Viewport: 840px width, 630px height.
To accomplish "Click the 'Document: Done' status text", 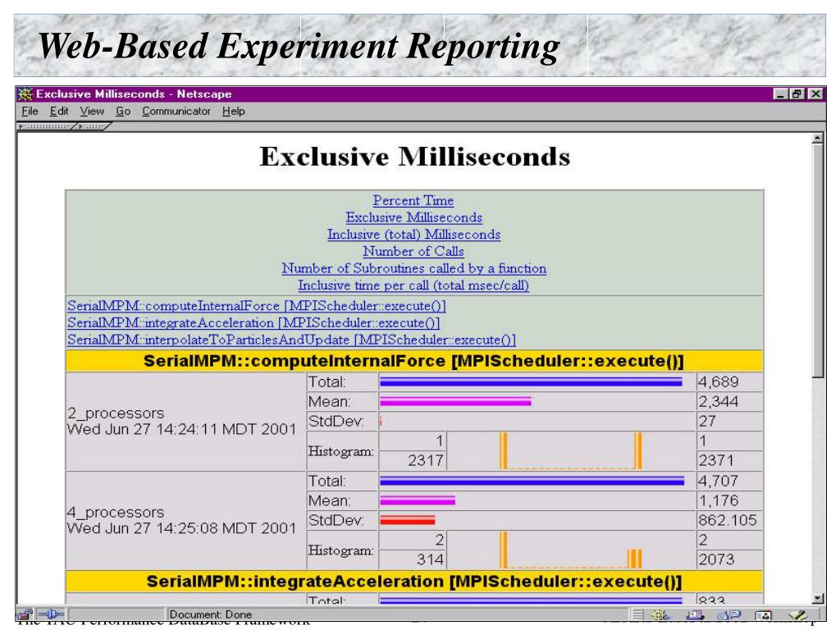I will pyautogui.click(x=211, y=614).
